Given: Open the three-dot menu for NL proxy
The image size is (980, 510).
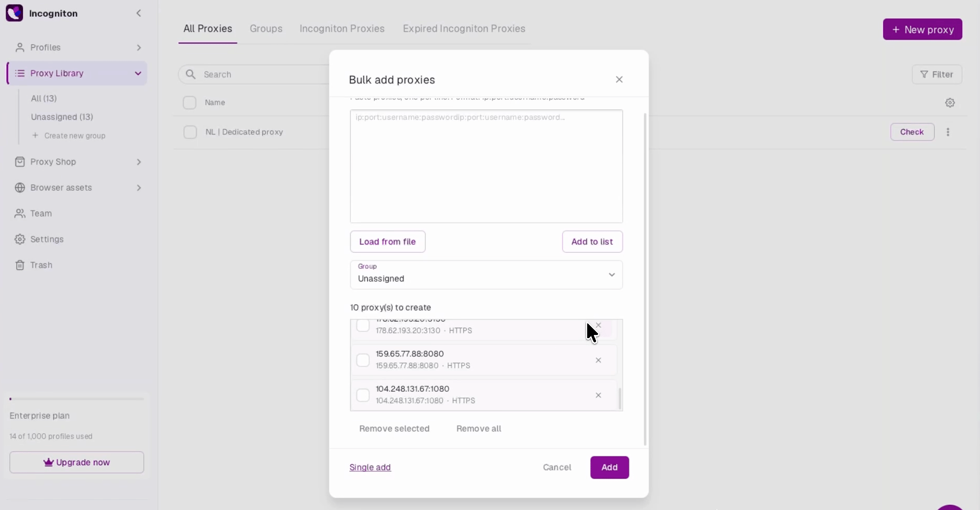Looking at the screenshot, I should click(x=948, y=132).
